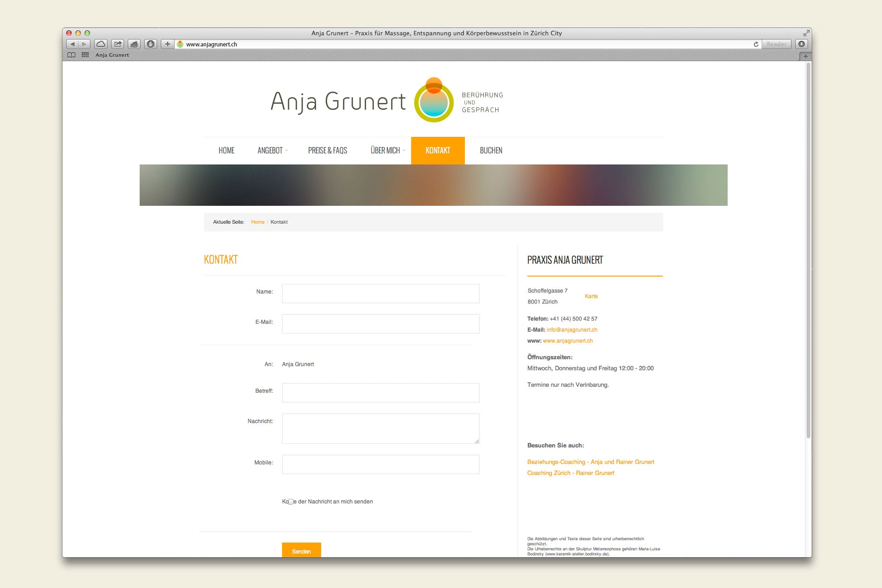Show Top Sites grid icon

point(85,55)
